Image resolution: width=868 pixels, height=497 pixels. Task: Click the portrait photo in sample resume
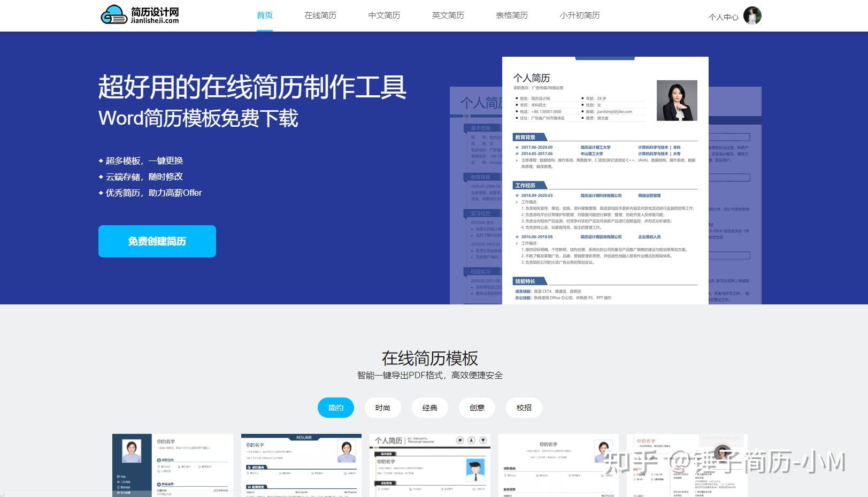click(677, 101)
